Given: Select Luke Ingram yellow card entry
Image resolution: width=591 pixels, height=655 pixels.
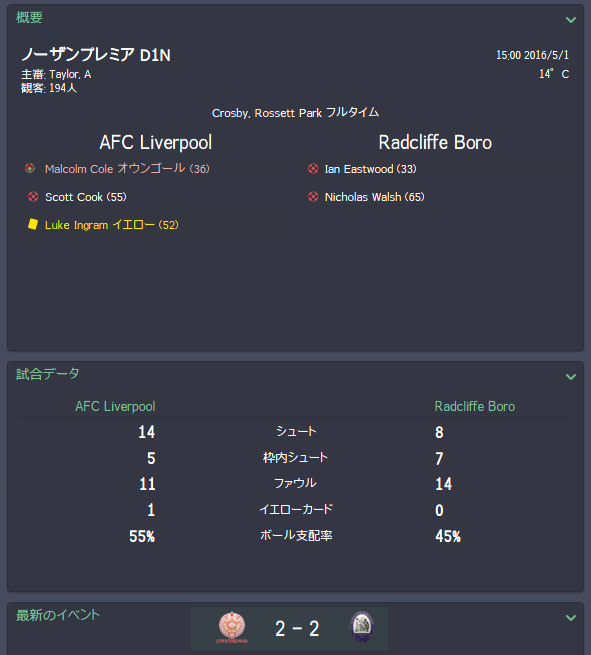Looking at the screenshot, I should pyautogui.click(x=112, y=225).
